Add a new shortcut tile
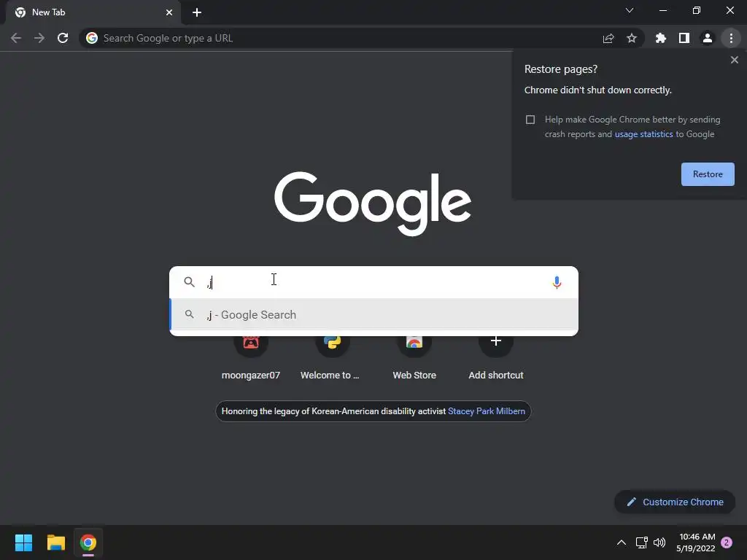The height and width of the screenshot is (560, 747). click(496, 357)
